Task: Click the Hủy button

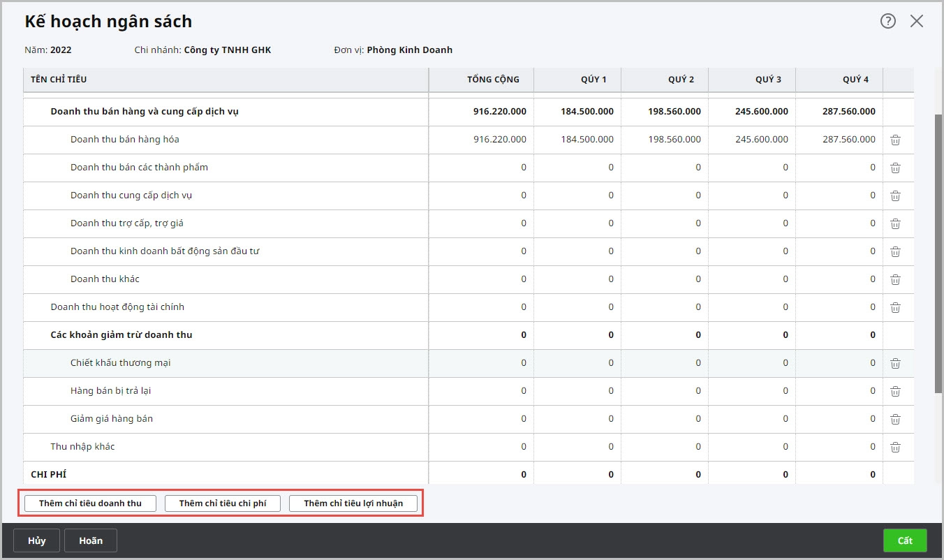Action: (x=37, y=540)
